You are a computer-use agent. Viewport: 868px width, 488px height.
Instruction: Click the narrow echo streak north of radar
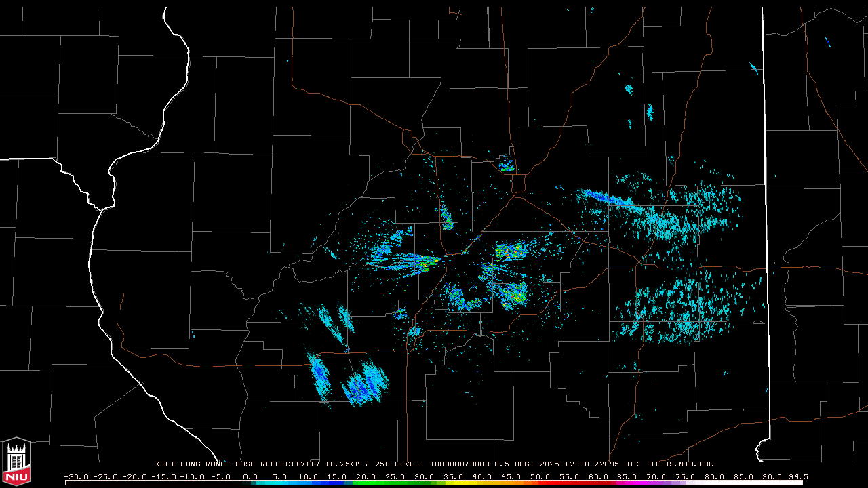tap(446, 217)
